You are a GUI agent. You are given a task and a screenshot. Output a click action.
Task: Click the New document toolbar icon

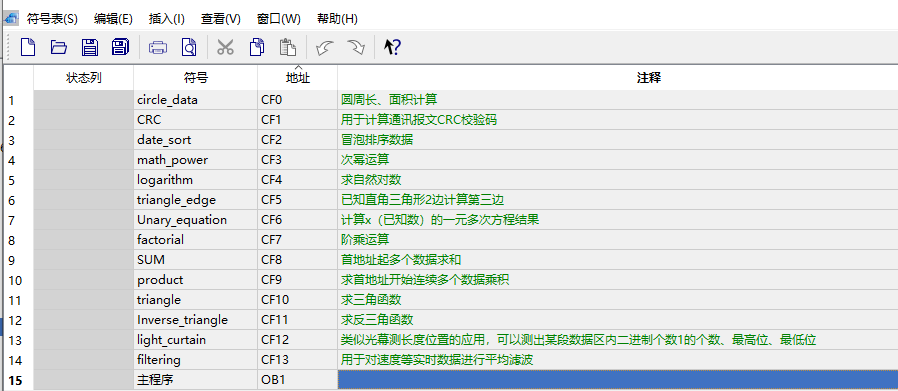(28, 47)
